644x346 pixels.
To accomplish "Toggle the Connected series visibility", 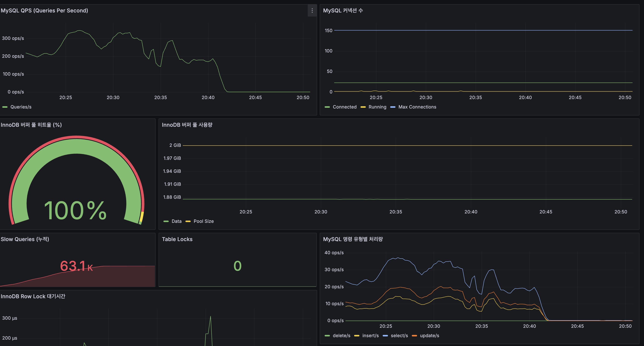I will [345, 107].
